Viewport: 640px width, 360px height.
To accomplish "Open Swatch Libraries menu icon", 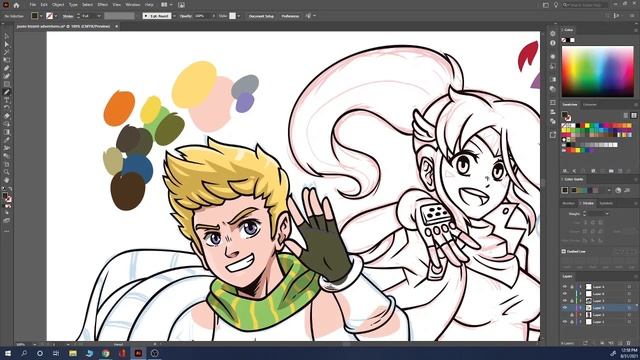I will click(x=565, y=171).
